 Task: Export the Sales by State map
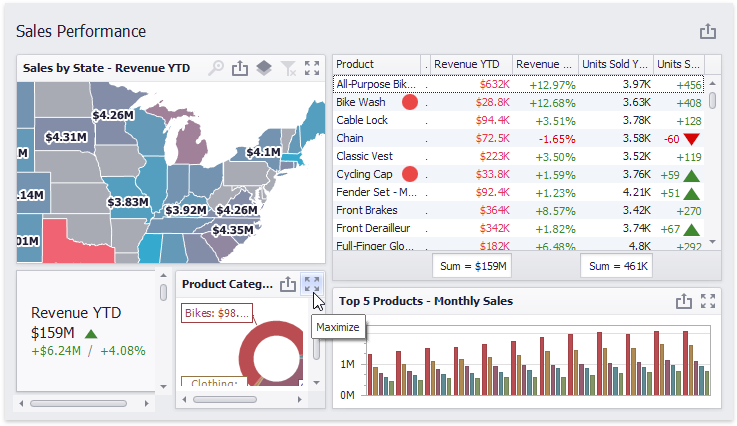point(240,68)
